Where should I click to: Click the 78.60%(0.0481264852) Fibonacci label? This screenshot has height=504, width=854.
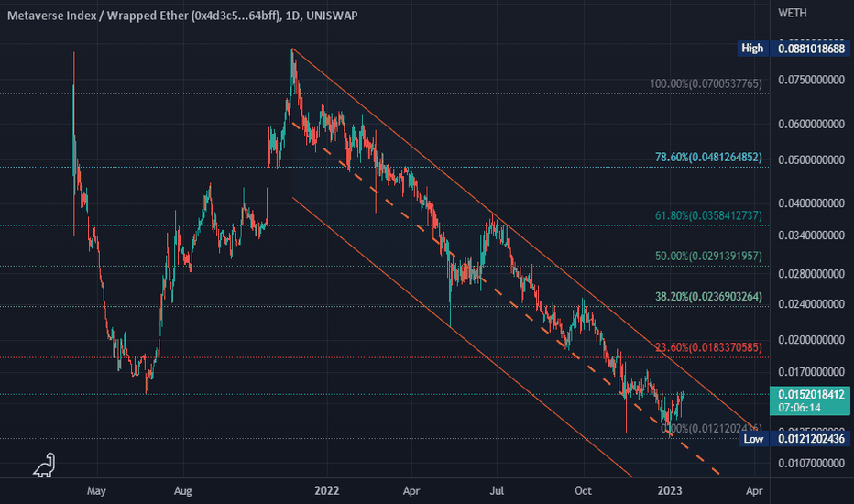[708, 158]
